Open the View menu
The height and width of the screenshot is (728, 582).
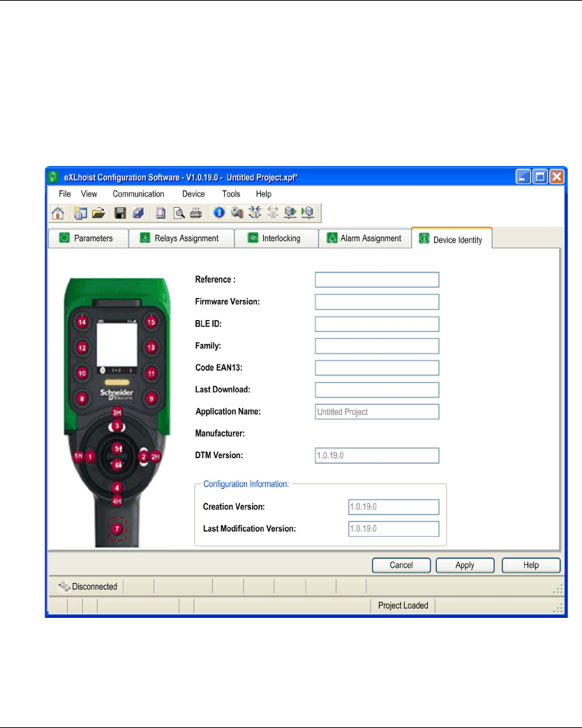coord(89,194)
